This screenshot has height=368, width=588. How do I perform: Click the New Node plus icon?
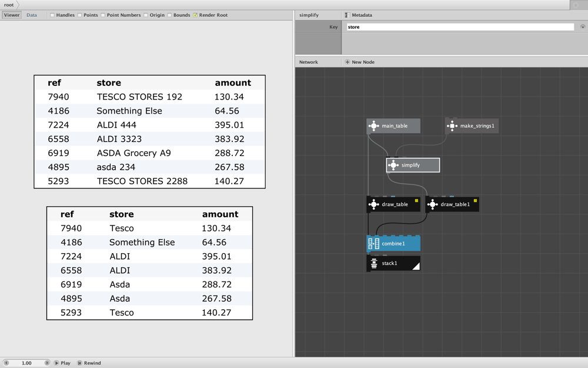tap(348, 62)
